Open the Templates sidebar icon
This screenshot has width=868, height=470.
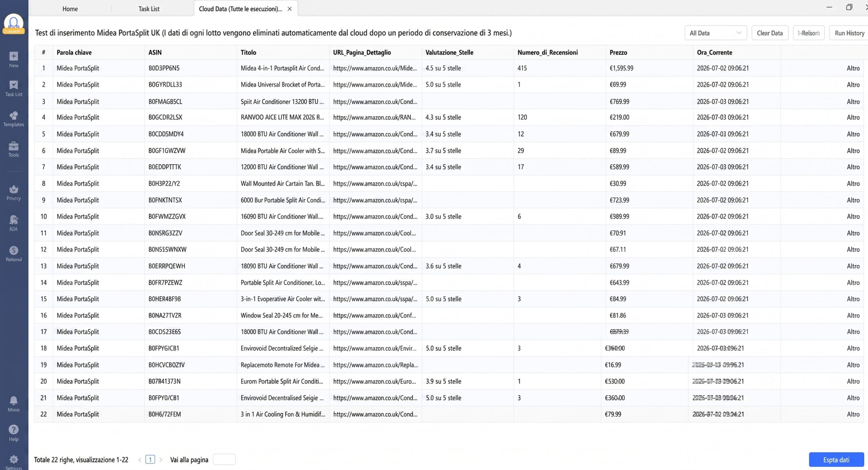pyautogui.click(x=14, y=116)
